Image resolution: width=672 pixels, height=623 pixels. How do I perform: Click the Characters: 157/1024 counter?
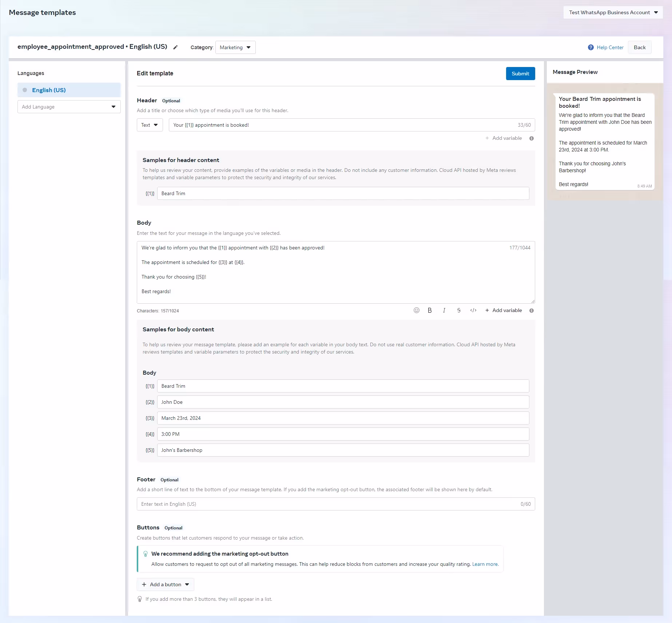point(158,311)
